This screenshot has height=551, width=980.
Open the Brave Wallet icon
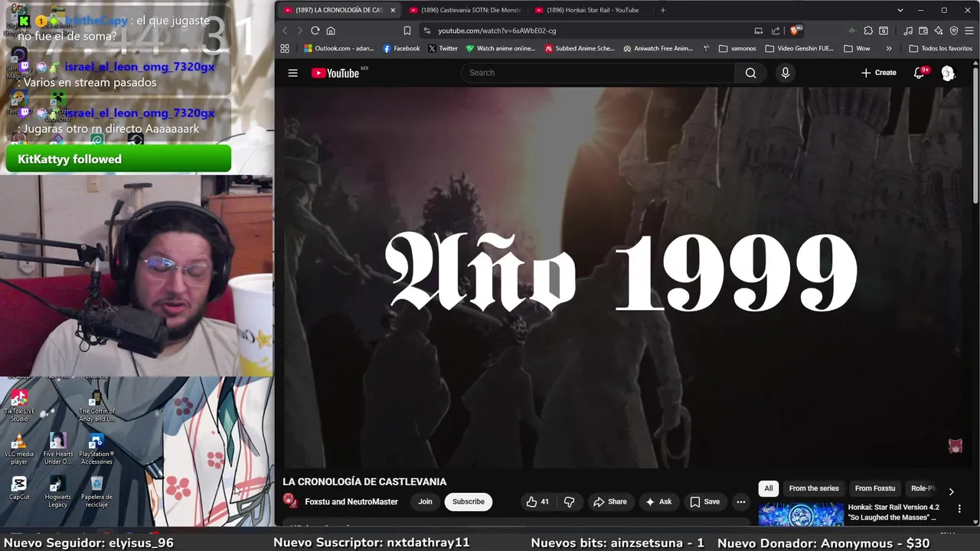923,31
